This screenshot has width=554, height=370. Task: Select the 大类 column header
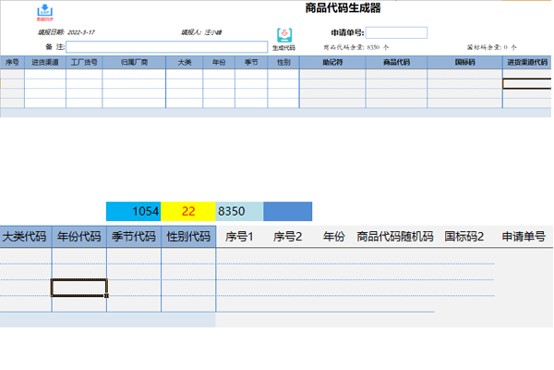click(x=184, y=62)
